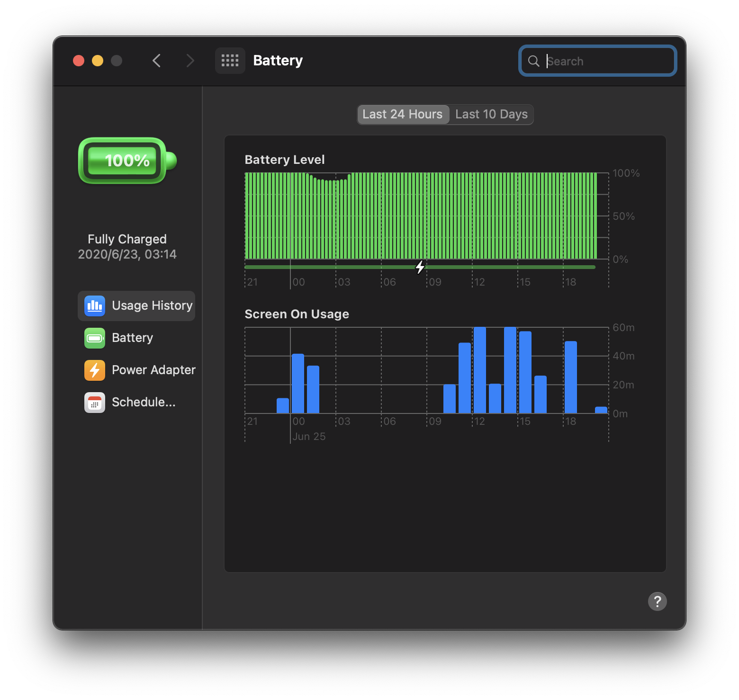Click the Fully Charged status text
Viewport: 739px width, 700px height.
pyautogui.click(x=127, y=239)
